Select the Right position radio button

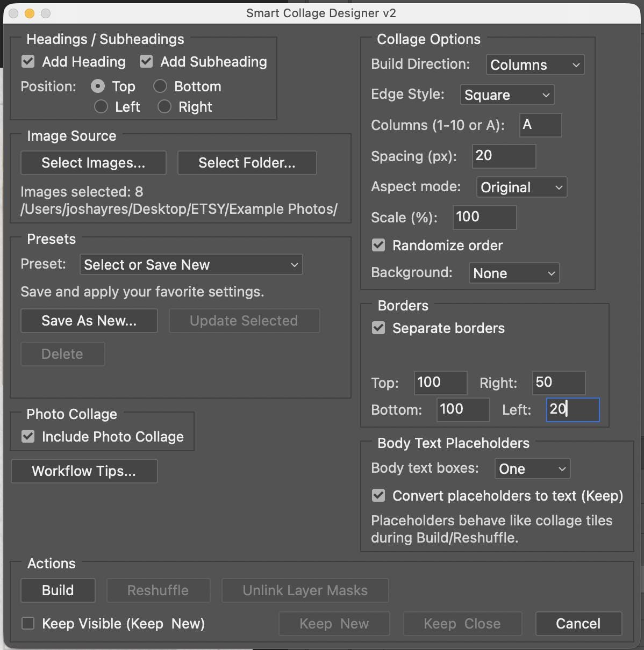tap(164, 106)
